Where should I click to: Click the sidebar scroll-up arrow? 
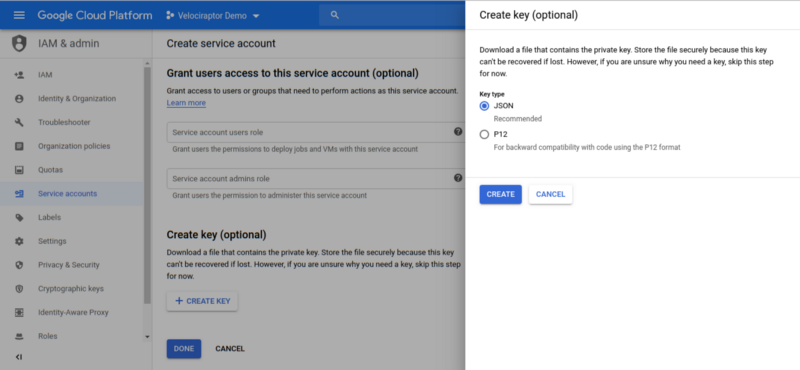(x=147, y=64)
